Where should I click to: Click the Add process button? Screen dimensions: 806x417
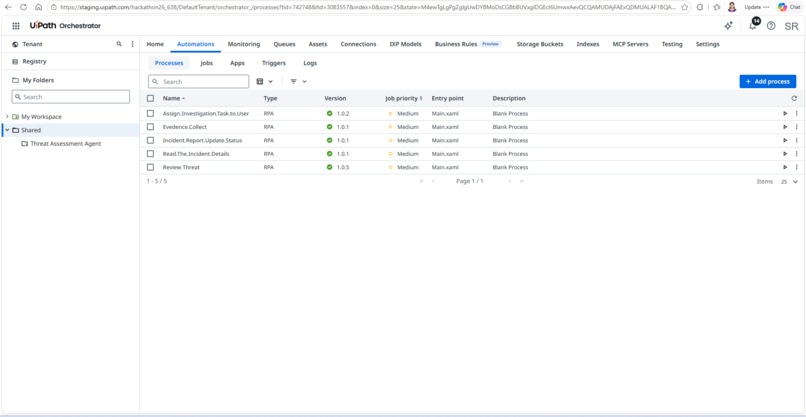click(767, 81)
